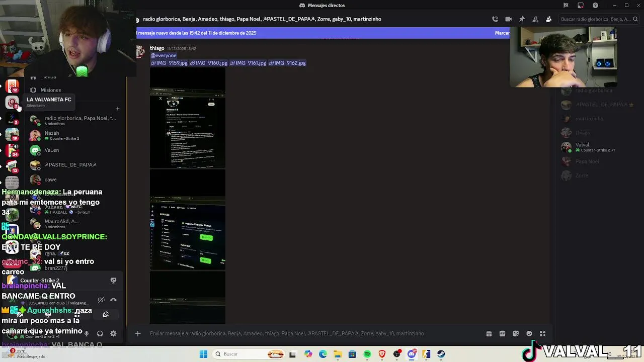This screenshot has width=644, height=362.
Task: Open attachment link IMG_9160.jpg
Action: [x=208, y=63]
